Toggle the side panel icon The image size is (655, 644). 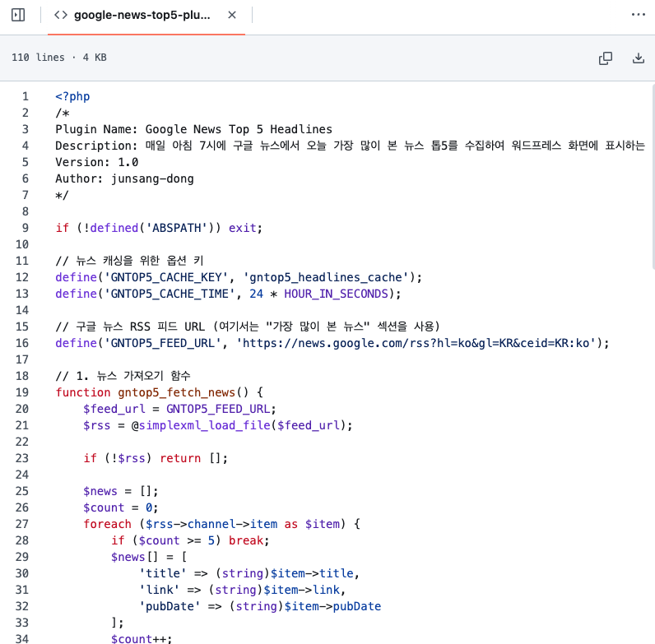(x=18, y=15)
